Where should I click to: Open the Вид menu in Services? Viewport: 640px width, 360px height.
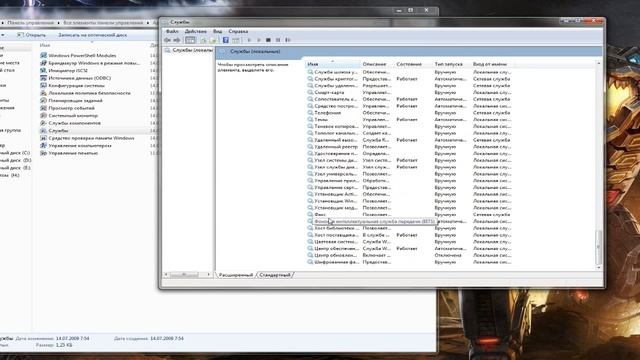click(x=218, y=31)
